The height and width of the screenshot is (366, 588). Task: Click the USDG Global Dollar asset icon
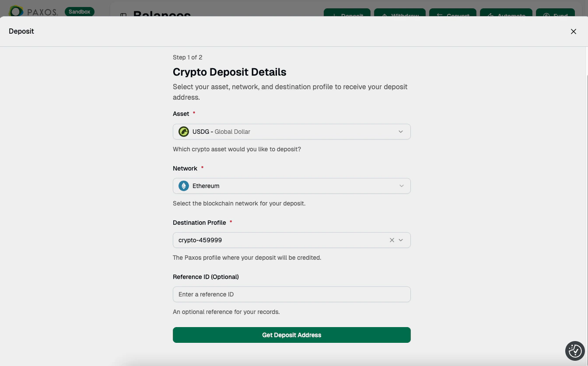click(183, 131)
